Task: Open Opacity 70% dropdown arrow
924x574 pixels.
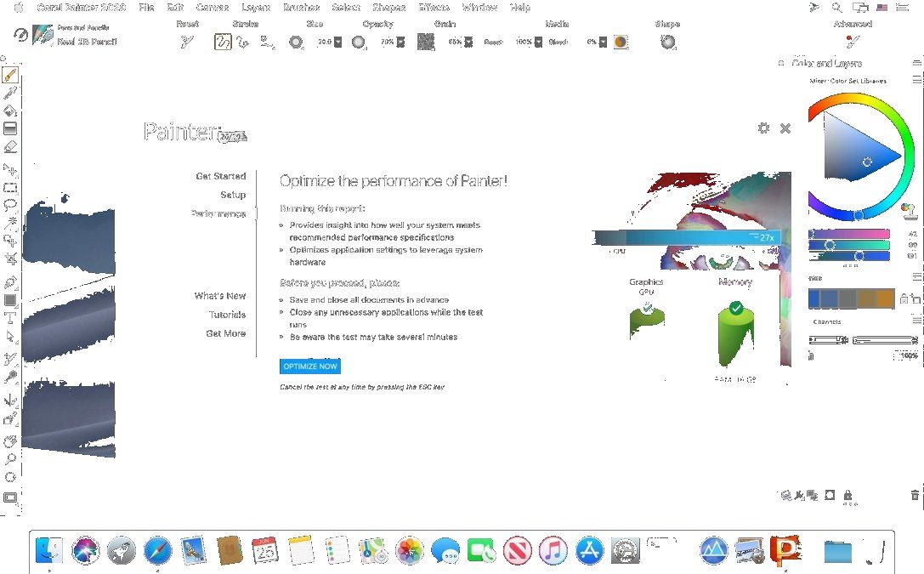Action: (400, 42)
